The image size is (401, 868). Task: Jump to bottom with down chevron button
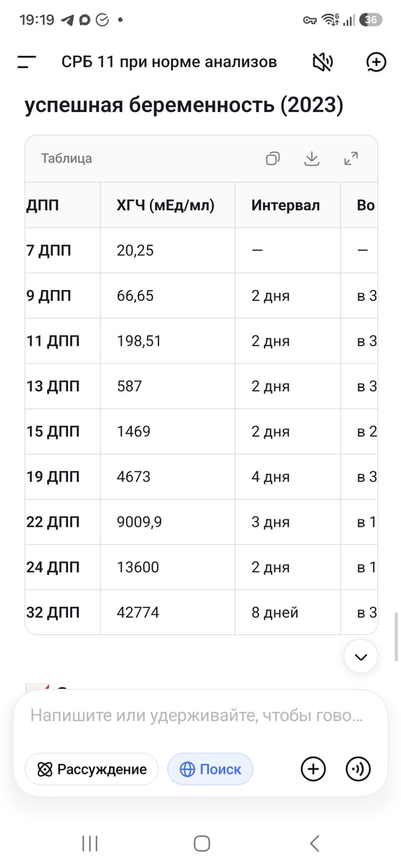coord(360,657)
